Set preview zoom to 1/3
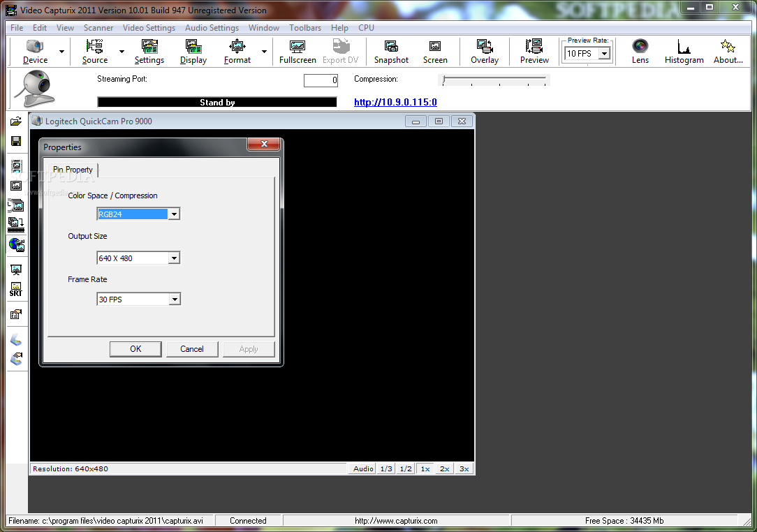Image resolution: width=757 pixels, height=532 pixels. pos(386,468)
